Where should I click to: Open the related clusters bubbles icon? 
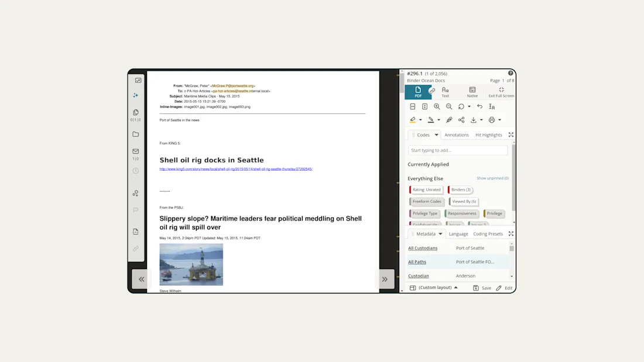tap(136, 193)
